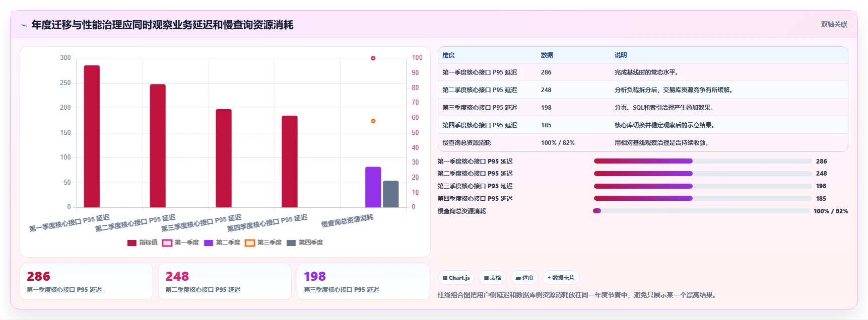Click the 双轴关联 badge in the header

point(834,24)
